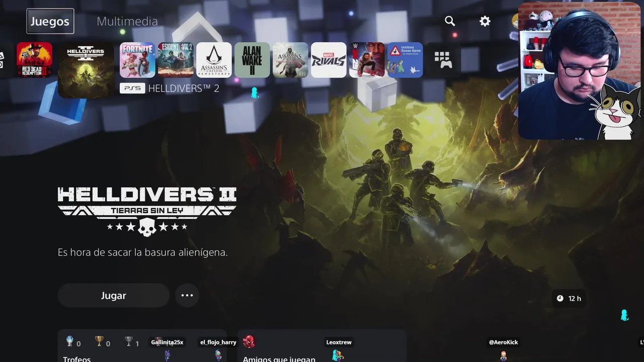Image resolution: width=644 pixels, height=362 pixels.
Task: Click the Jugar button
Action: coord(114,296)
